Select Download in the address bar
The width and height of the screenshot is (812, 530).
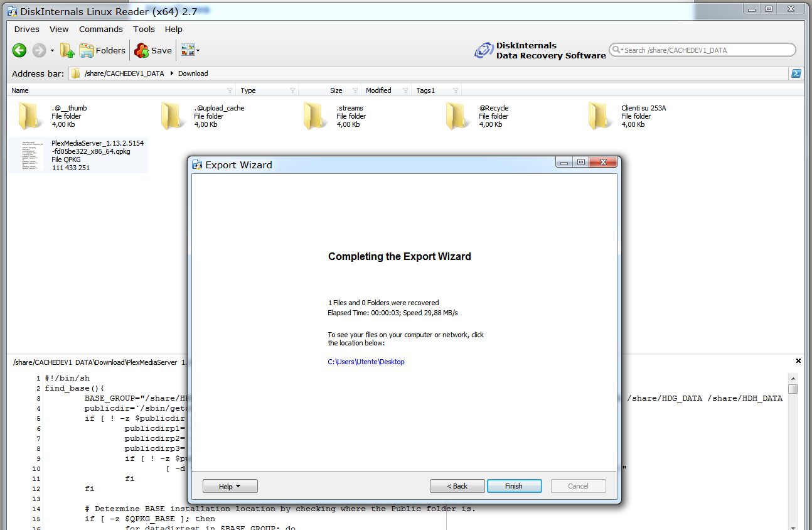click(x=193, y=73)
